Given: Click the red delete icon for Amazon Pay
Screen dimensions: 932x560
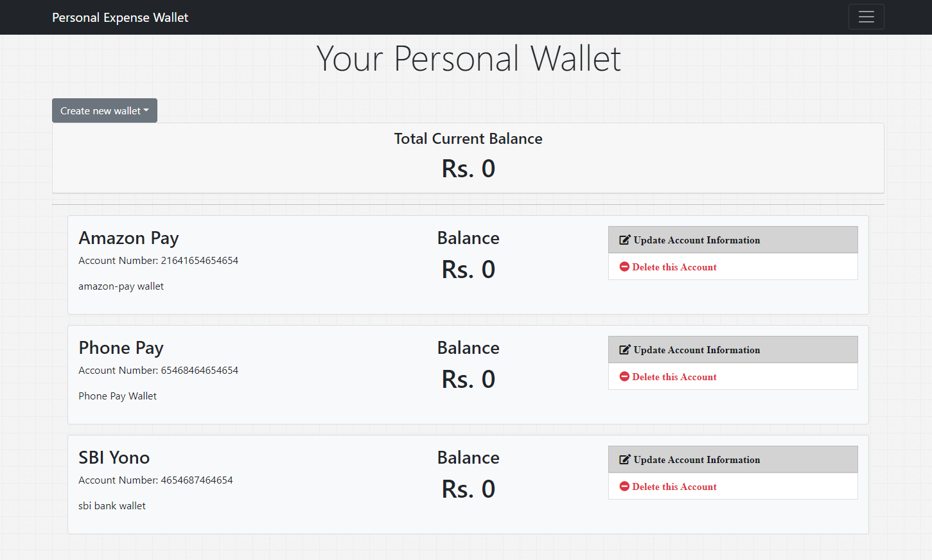Looking at the screenshot, I should [x=624, y=267].
